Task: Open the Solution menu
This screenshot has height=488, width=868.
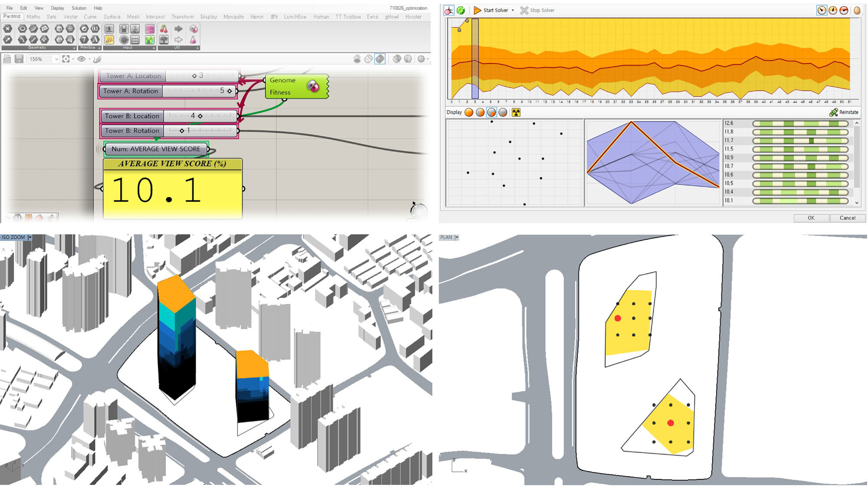Action: (x=79, y=8)
